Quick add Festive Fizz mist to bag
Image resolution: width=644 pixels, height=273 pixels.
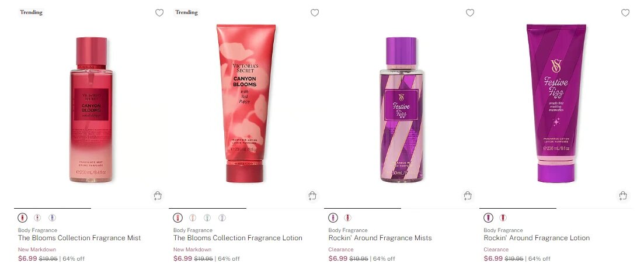468,196
